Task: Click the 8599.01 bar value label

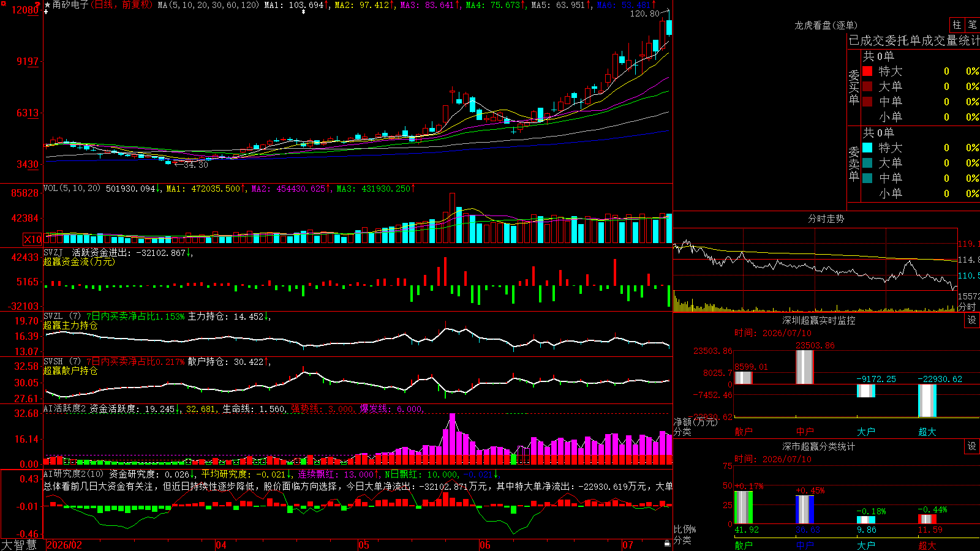Action: point(751,367)
